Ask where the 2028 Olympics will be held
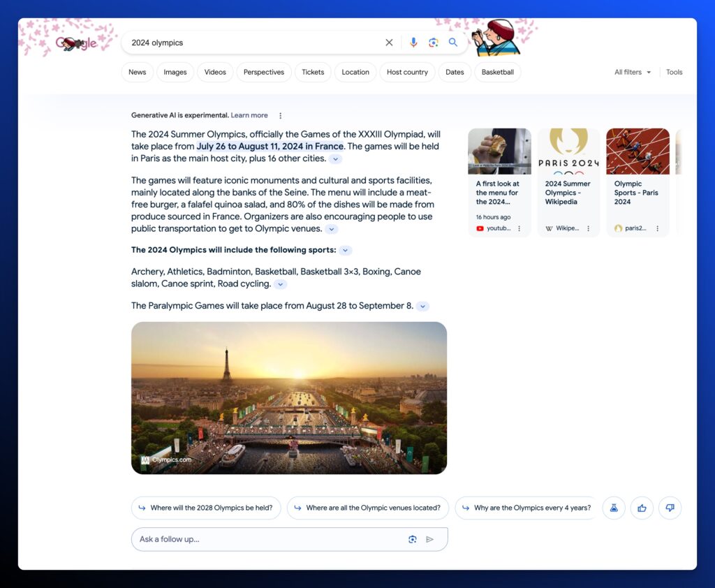The height and width of the screenshot is (588, 715). tap(206, 508)
